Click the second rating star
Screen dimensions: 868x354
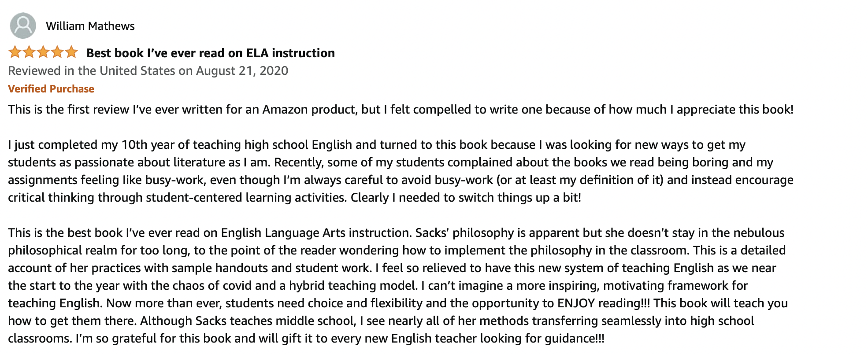(29, 52)
